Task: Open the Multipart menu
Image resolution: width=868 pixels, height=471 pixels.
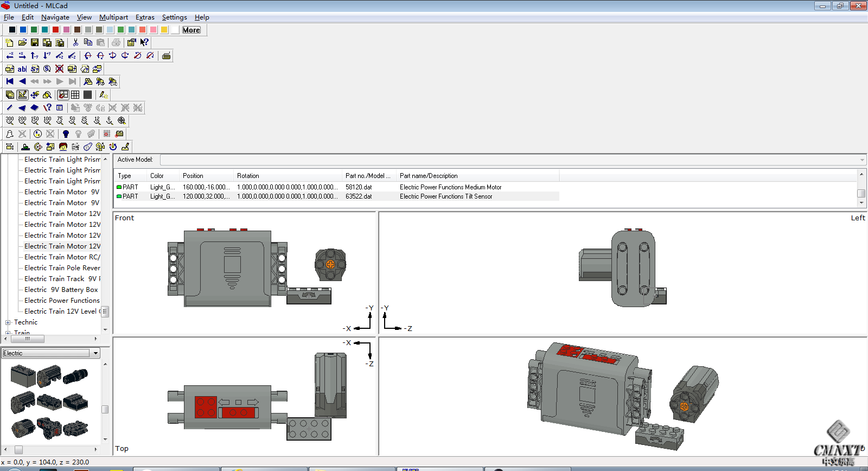Action: coord(113,17)
